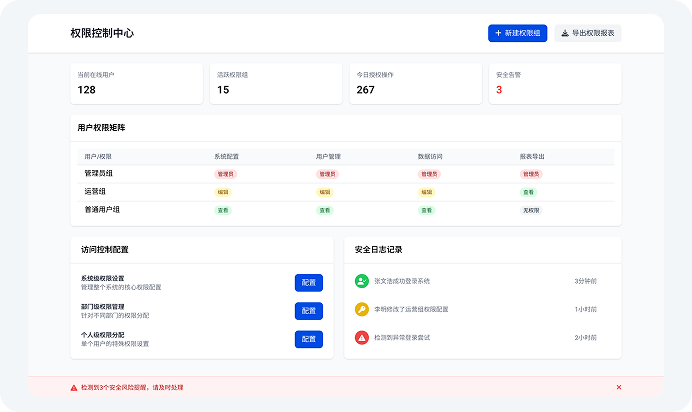Click the 用户/权限 column header

[98, 157]
